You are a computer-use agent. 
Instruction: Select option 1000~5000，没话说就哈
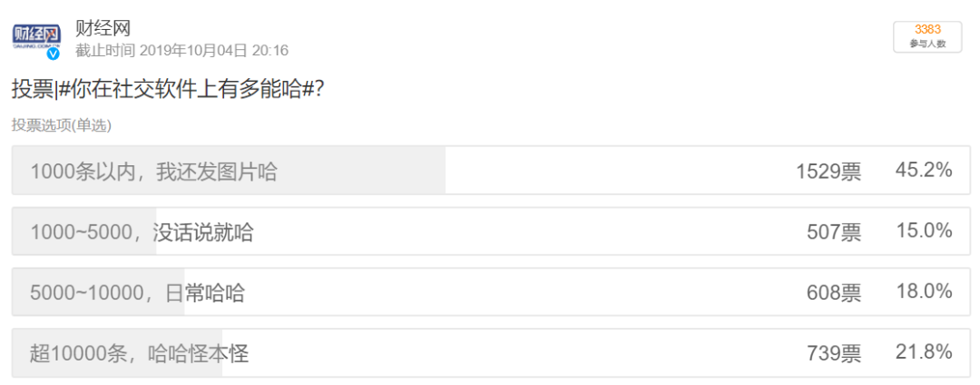click(491, 232)
